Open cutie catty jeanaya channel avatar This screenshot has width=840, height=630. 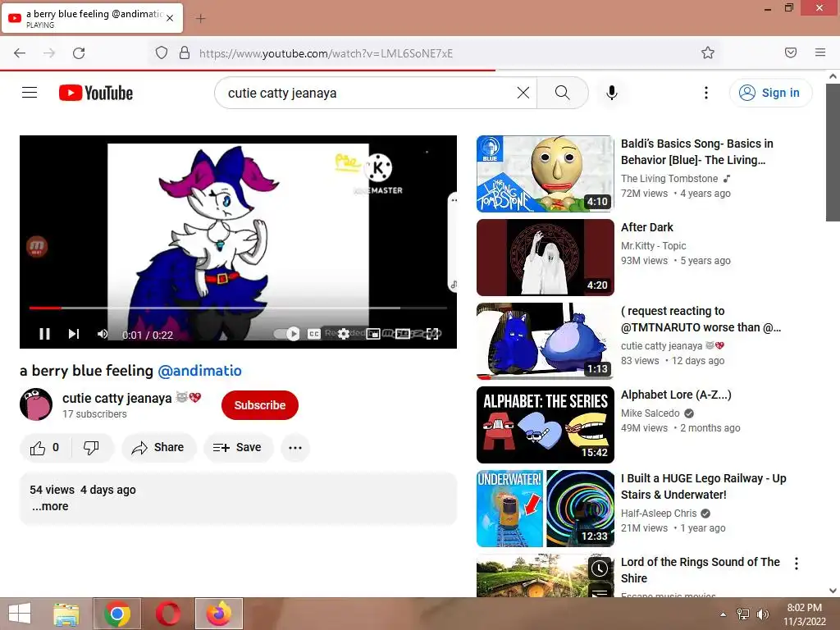36,404
